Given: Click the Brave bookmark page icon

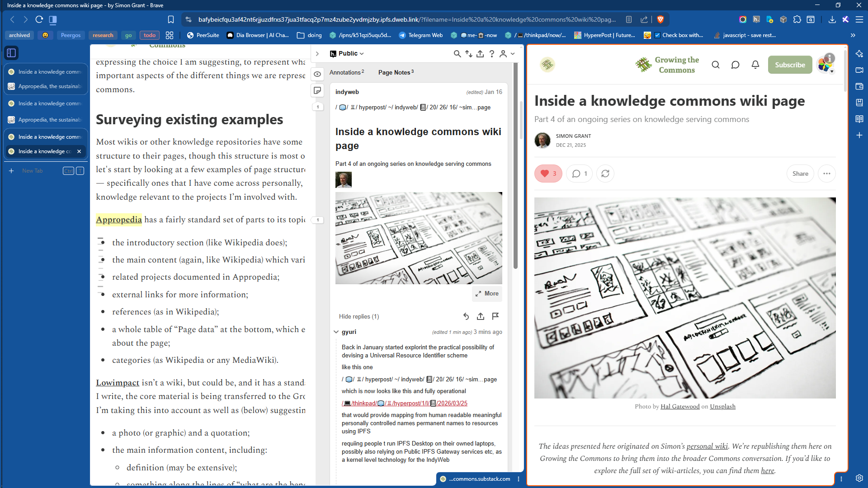Looking at the screenshot, I should click(x=170, y=19).
